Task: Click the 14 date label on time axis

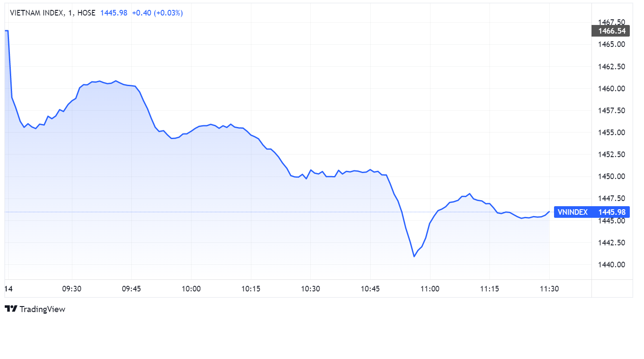Action: 9,288
